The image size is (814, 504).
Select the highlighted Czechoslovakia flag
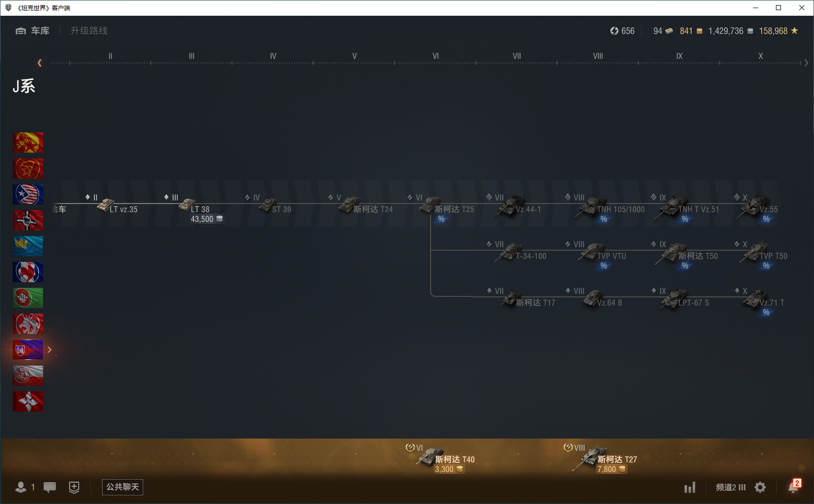click(28, 350)
